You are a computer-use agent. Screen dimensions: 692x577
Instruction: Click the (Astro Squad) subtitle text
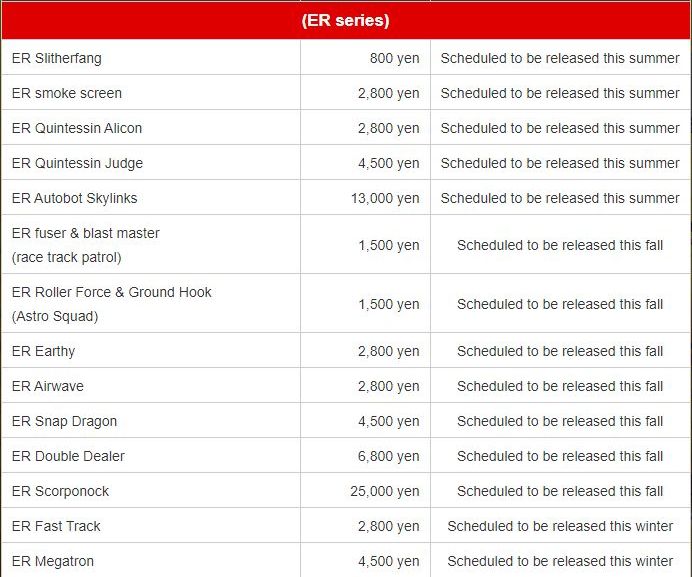[x=55, y=316]
